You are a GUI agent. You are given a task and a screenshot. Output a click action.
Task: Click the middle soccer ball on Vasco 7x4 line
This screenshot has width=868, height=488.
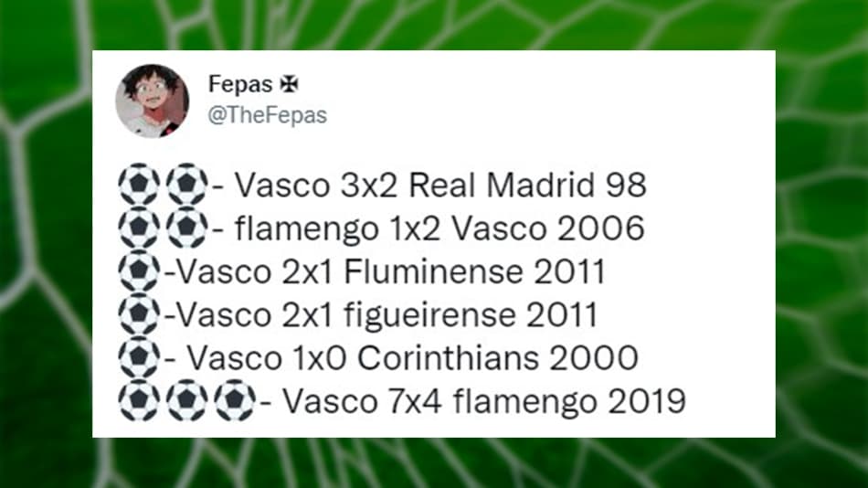click(187, 400)
